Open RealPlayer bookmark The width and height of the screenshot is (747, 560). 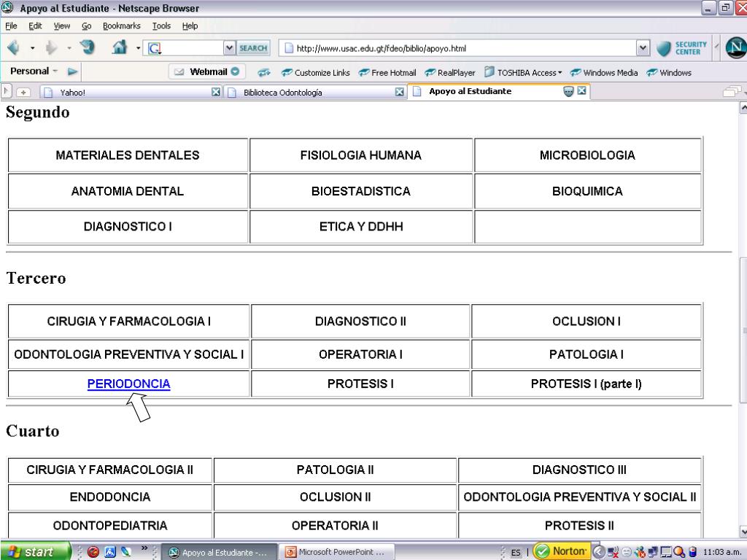point(449,72)
